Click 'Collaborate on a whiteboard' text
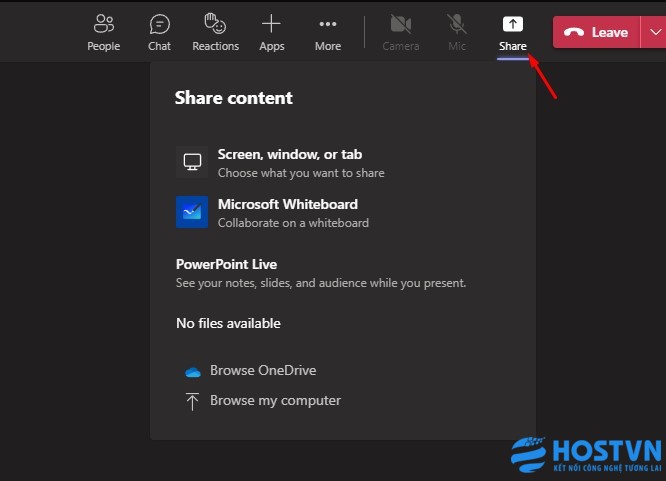The image size is (666, 481). click(x=293, y=223)
